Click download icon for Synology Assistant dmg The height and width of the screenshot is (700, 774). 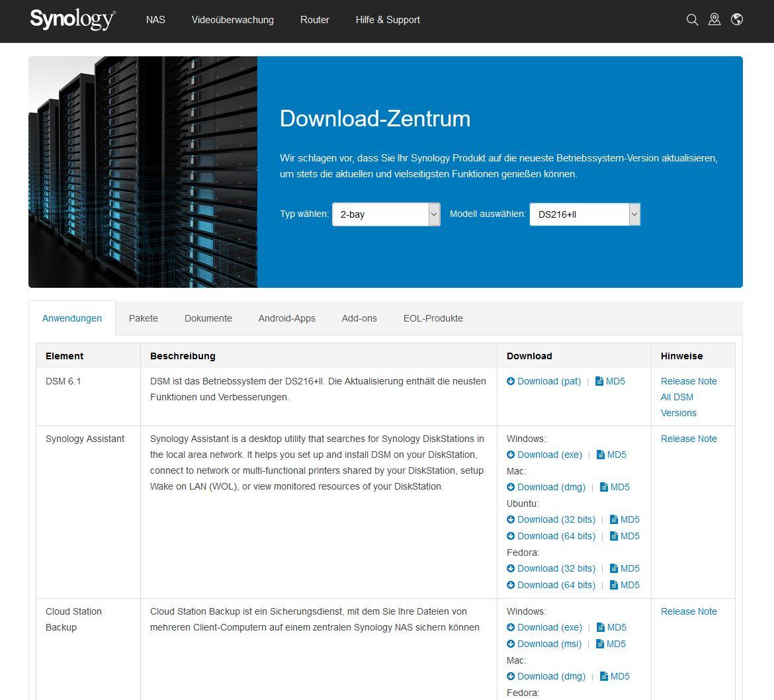(x=511, y=487)
